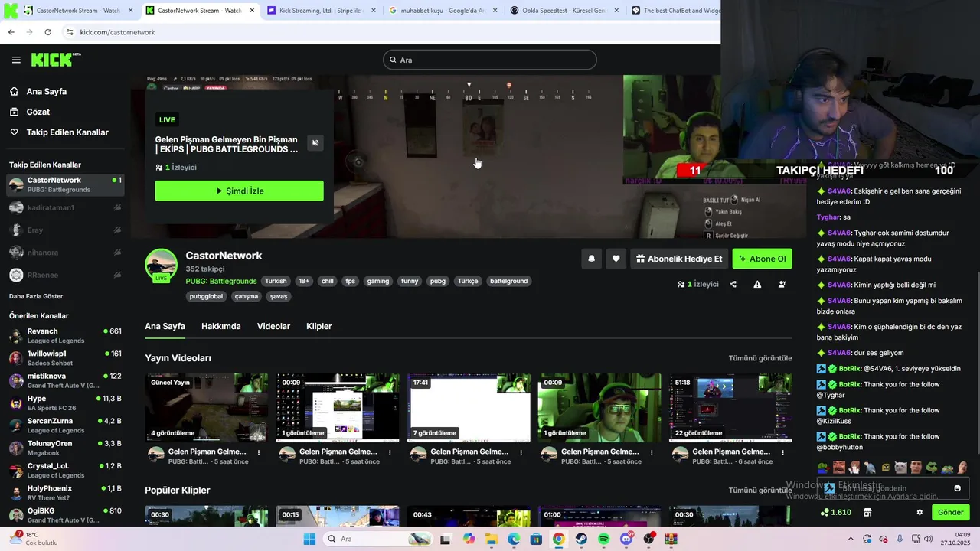Go back in browser history

11,32
